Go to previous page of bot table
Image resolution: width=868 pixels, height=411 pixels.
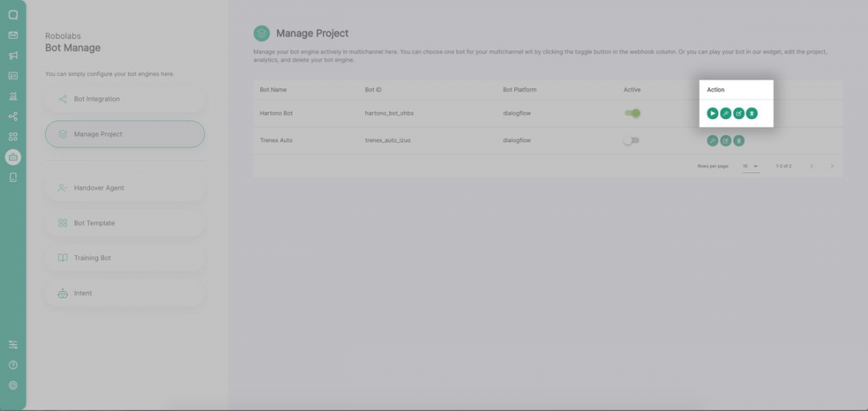pyautogui.click(x=812, y=166)
